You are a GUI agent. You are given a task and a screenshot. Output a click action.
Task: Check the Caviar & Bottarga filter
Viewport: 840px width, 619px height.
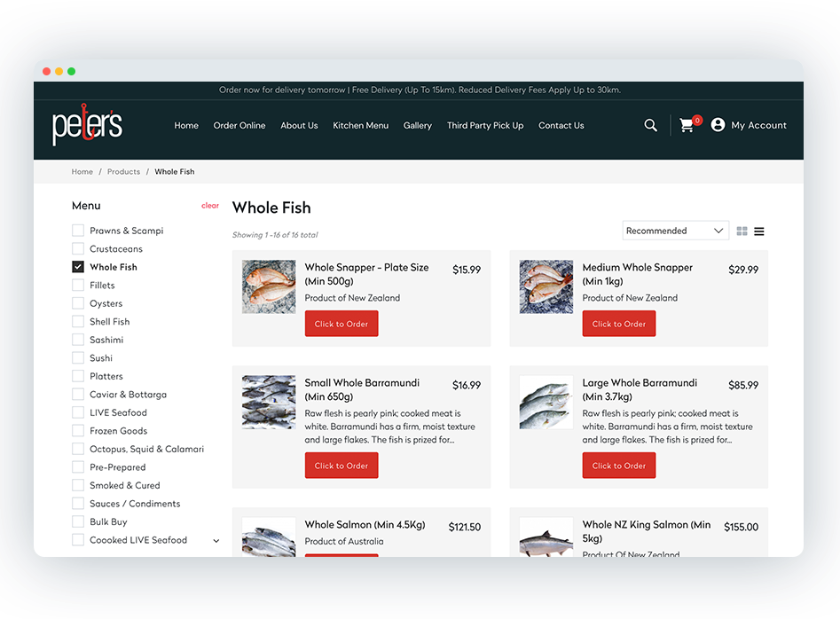[77, 394]
